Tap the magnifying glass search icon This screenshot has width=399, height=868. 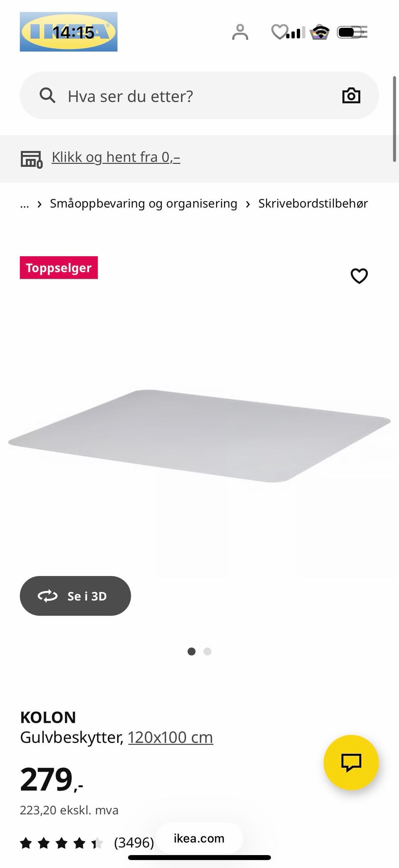(47, 96)
